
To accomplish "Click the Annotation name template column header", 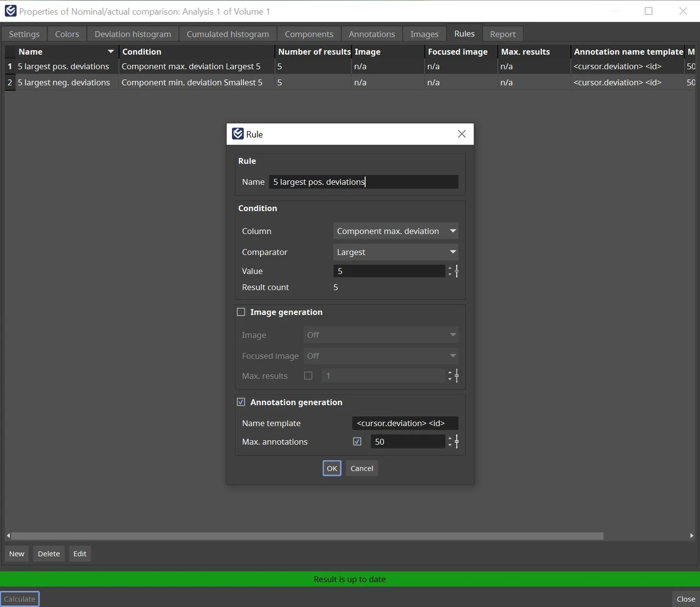I will point(628,51).
